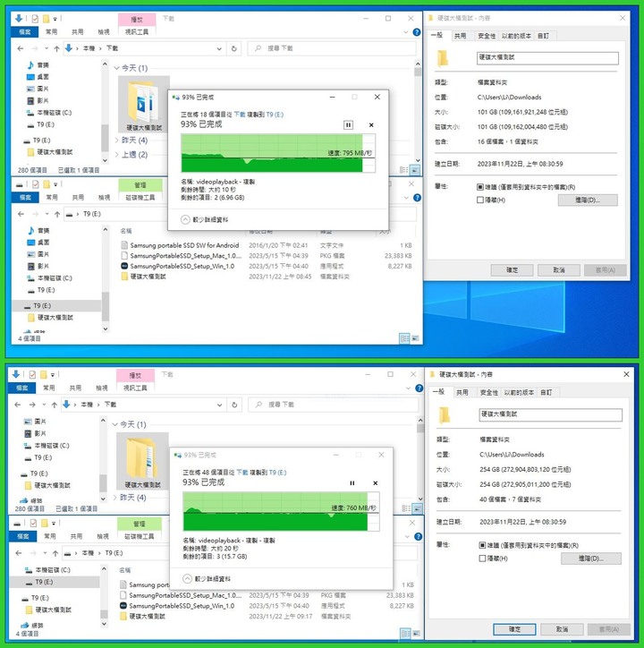Viewport: 644px width, 648px height.
Task: Open 自訂 tab in the 254 GB properties dialog
Action: coord(547,393)
